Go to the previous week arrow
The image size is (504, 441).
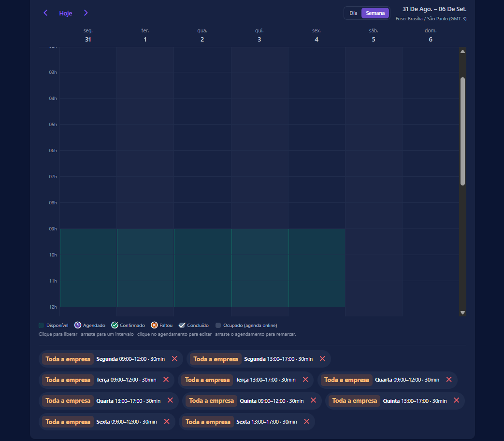click(x=45, y=13)
